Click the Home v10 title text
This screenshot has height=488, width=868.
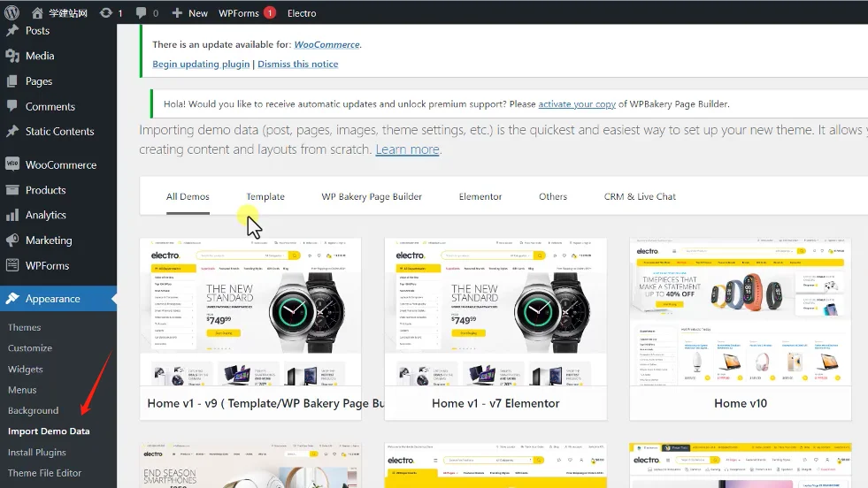point(740,403)
